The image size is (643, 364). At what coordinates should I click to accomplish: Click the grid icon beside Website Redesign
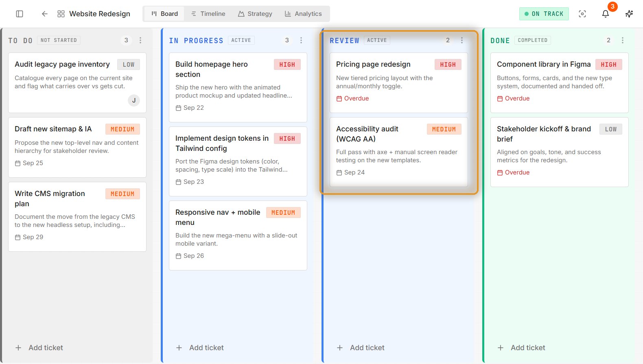pyautogui.click(x=61, y=14)
